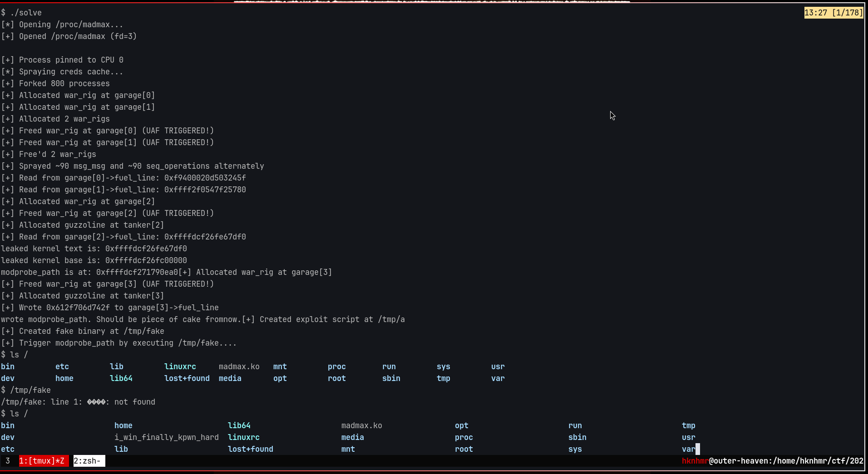
Task: Click the 13:27 clock in status bar
Action: tap(816, 12)
